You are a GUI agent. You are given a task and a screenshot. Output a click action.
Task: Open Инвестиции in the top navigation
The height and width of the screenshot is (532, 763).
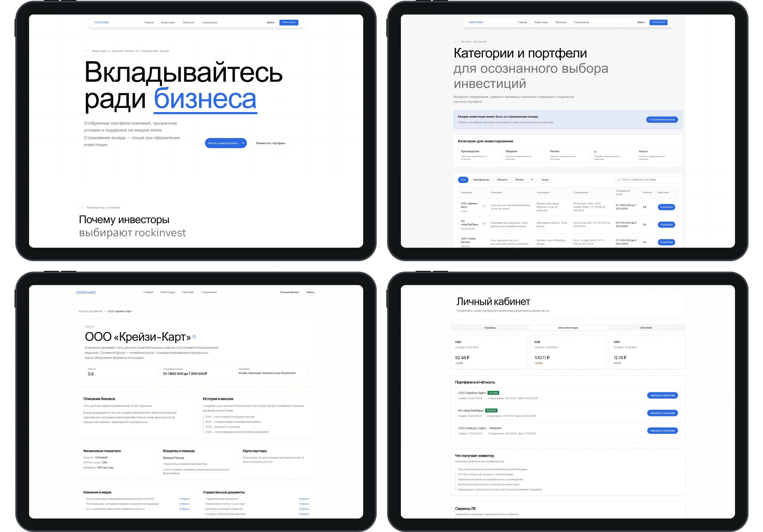tap(168, 22)
